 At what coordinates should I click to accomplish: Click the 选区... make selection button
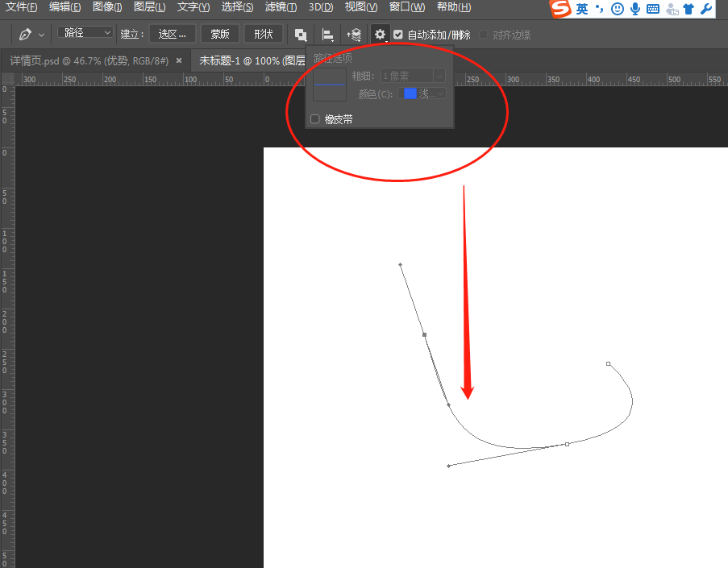click(173, 35)
